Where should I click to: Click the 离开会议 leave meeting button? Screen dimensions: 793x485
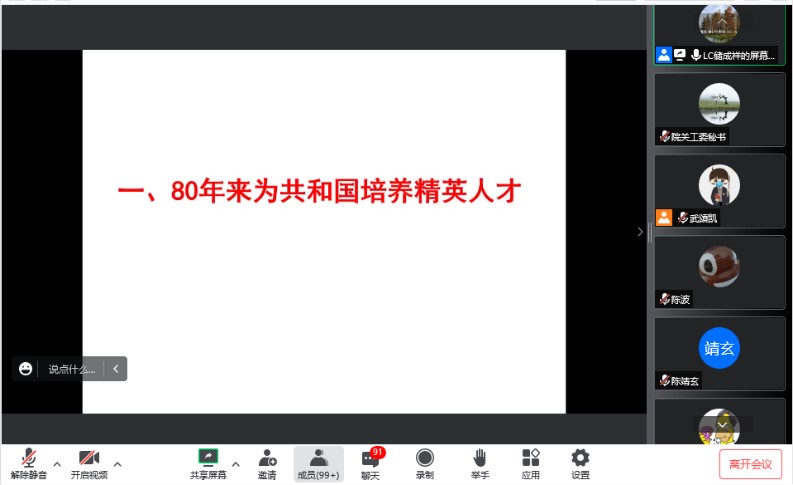[x=750, y=464]
